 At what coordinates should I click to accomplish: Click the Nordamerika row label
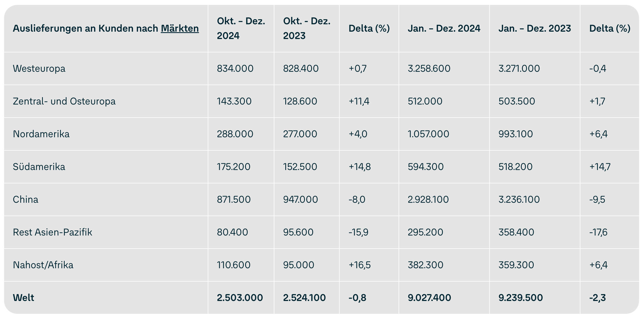[x=41, y=134]
